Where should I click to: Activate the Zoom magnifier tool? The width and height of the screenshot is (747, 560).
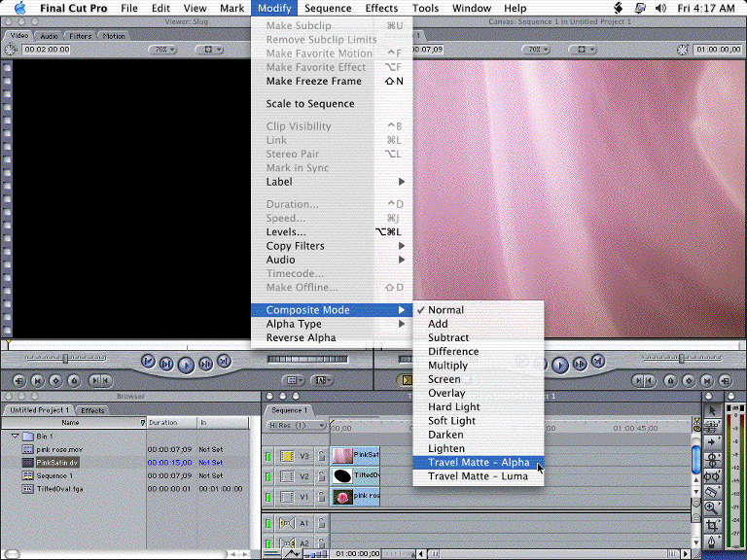[x=712, y=508]
